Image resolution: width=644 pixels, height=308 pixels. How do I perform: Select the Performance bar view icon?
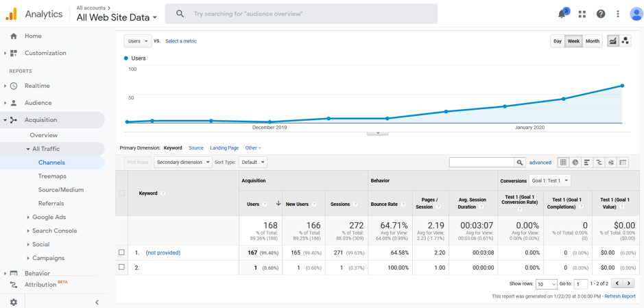tap(587, 163)
